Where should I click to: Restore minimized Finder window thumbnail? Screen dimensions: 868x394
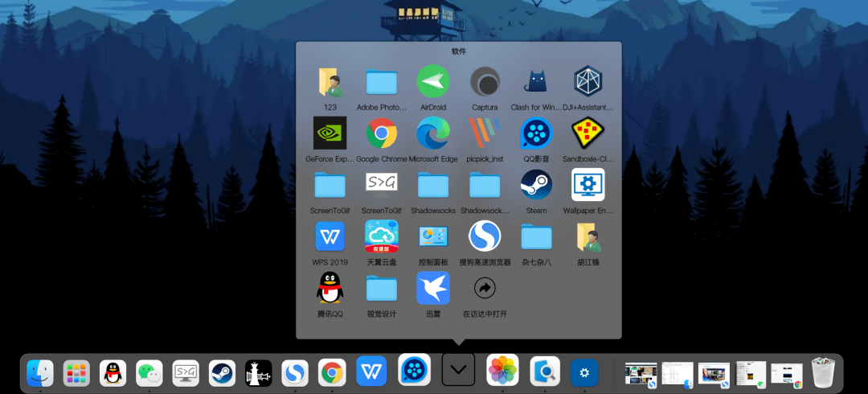click(x=677, y=376)
